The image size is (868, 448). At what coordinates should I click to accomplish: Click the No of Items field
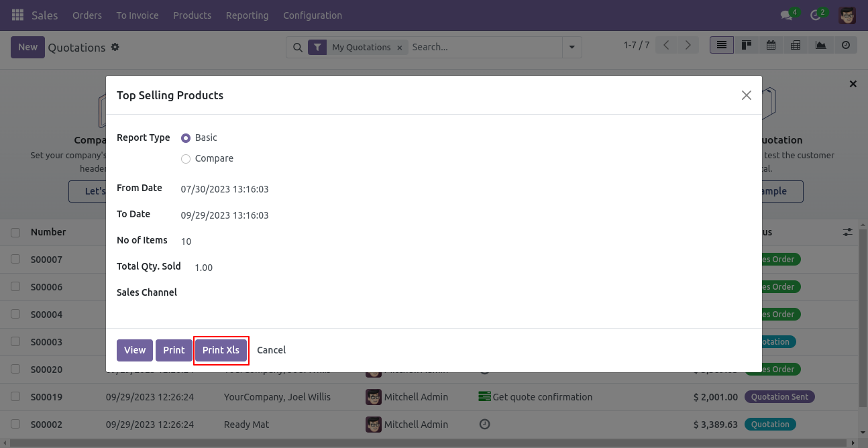click(186, 241)
